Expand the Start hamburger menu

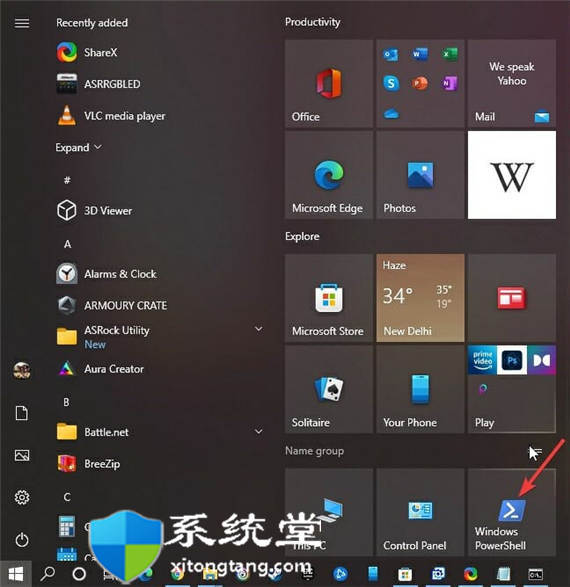click(x=22, y=23)
